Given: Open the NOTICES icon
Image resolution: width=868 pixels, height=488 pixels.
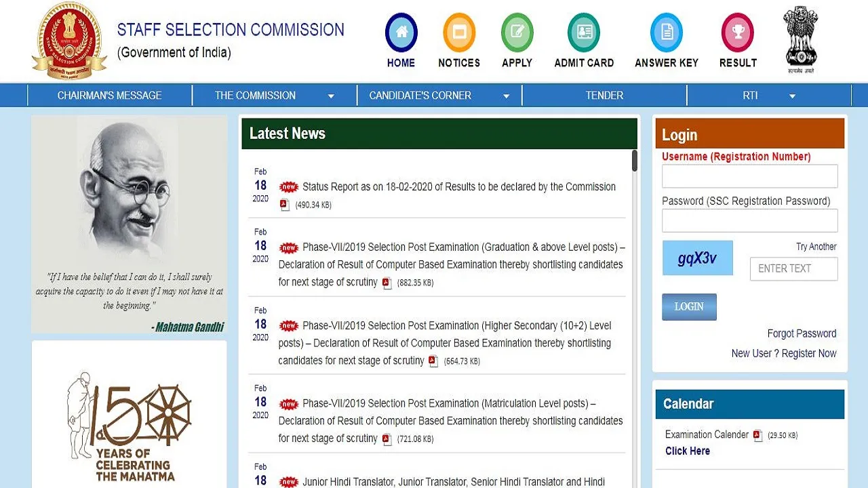Looking at the screenshot, I should click(x=459, y=32).
